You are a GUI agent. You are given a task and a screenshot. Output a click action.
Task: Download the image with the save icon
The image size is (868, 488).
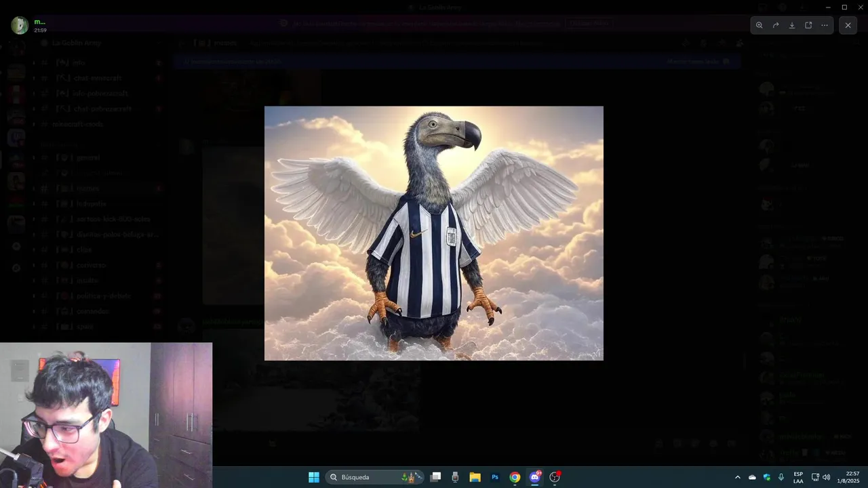coord(792,25)
